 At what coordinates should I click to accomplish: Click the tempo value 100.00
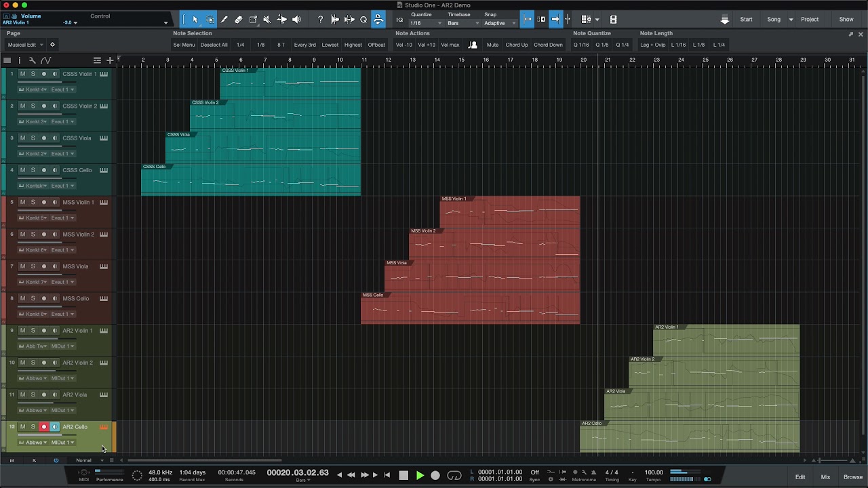tap(654, 472)
